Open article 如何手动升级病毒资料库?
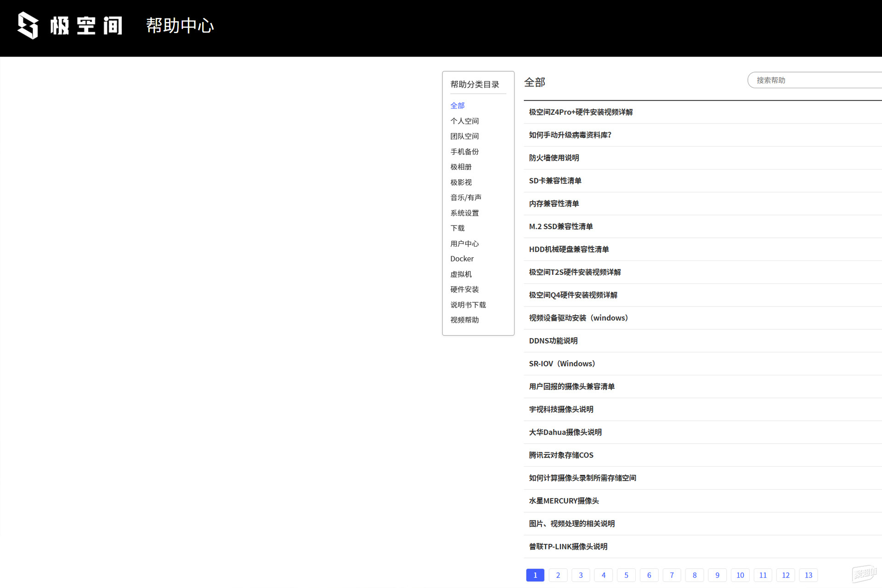 click(x=570, y=135)
